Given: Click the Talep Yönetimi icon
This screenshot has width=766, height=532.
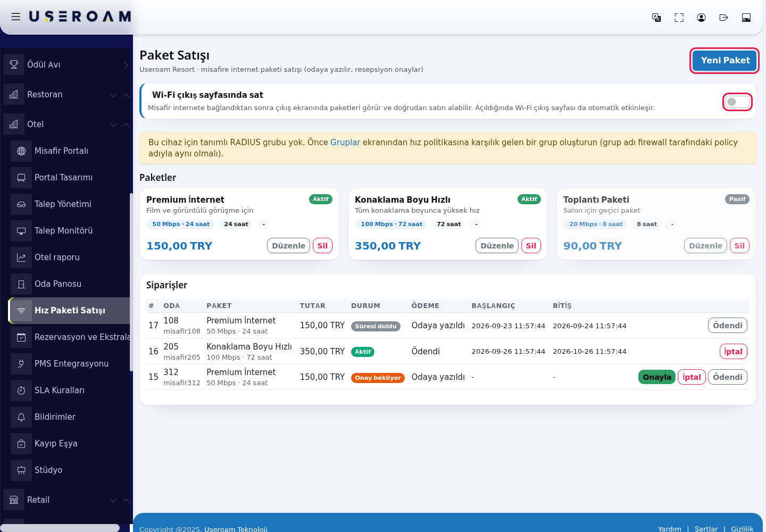Looking at the screenshot, I should coord(21,204).
